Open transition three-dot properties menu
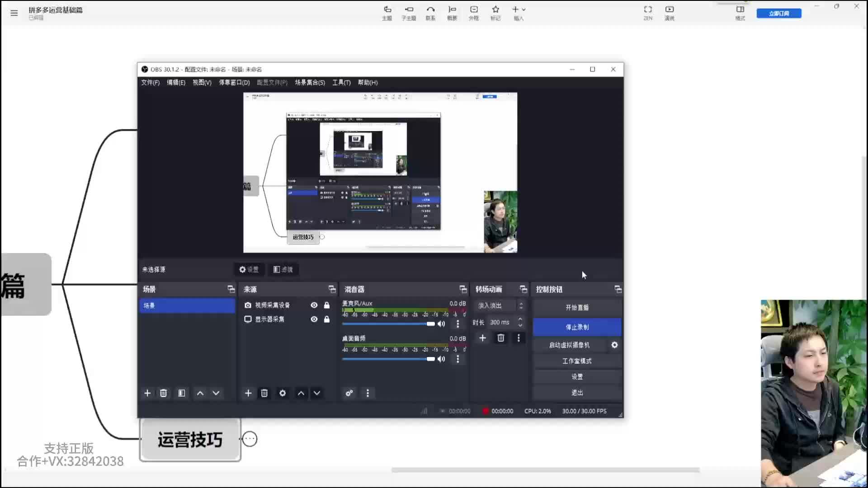This screenshot has width=868, height=488. click(519, 338)
